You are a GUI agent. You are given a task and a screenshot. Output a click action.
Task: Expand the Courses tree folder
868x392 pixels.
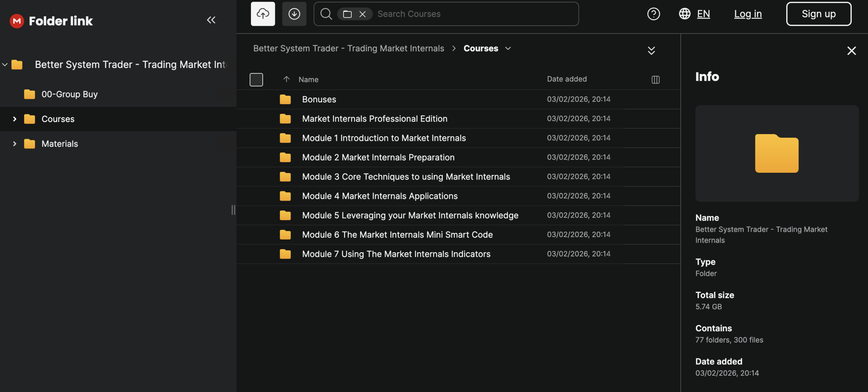point(15,119)
